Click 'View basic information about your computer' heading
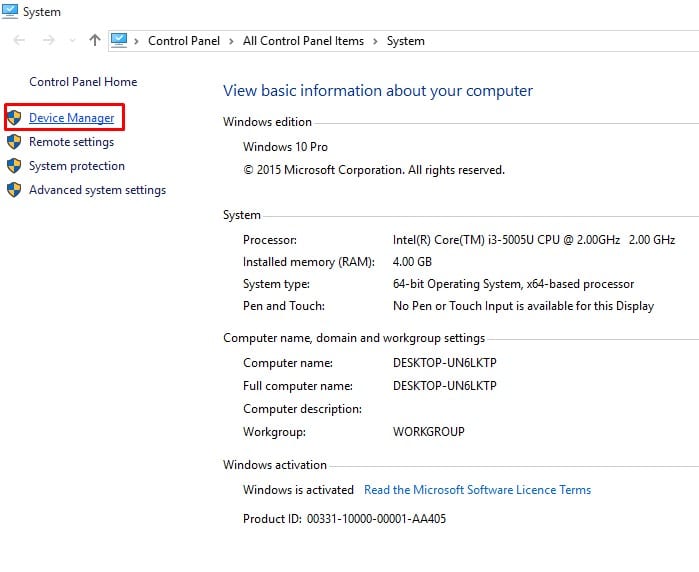 click(378, 91)
